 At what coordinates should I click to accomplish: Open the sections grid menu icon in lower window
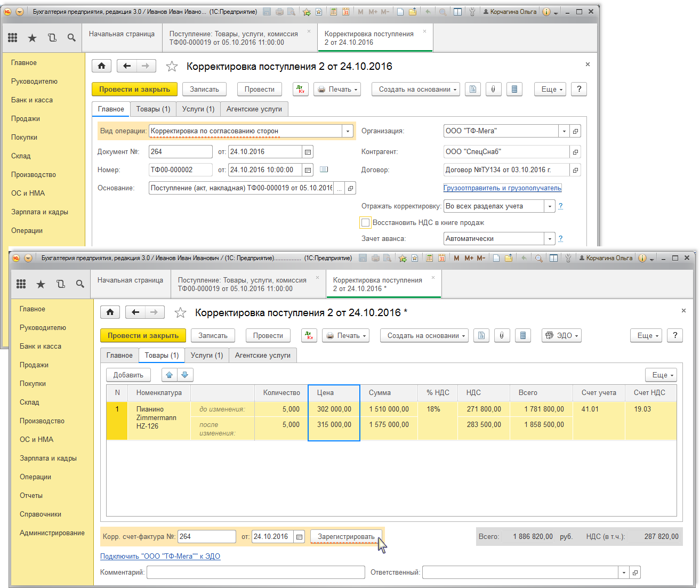click(21, 284)
